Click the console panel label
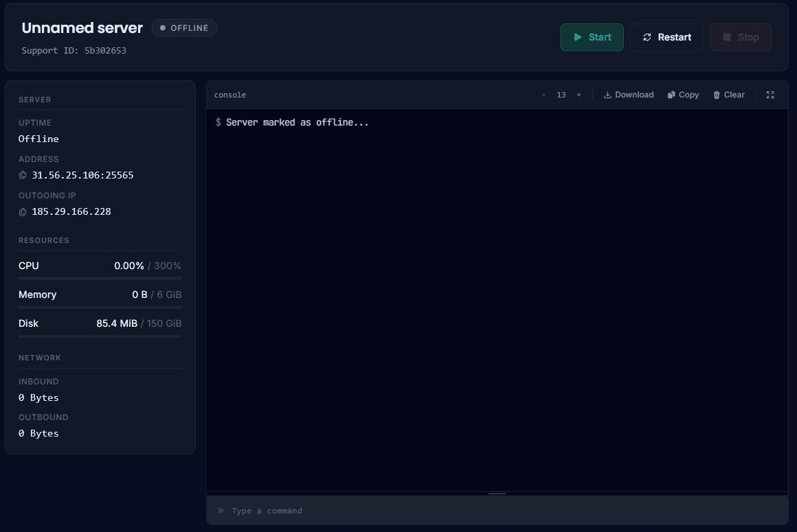 (229, 95)
